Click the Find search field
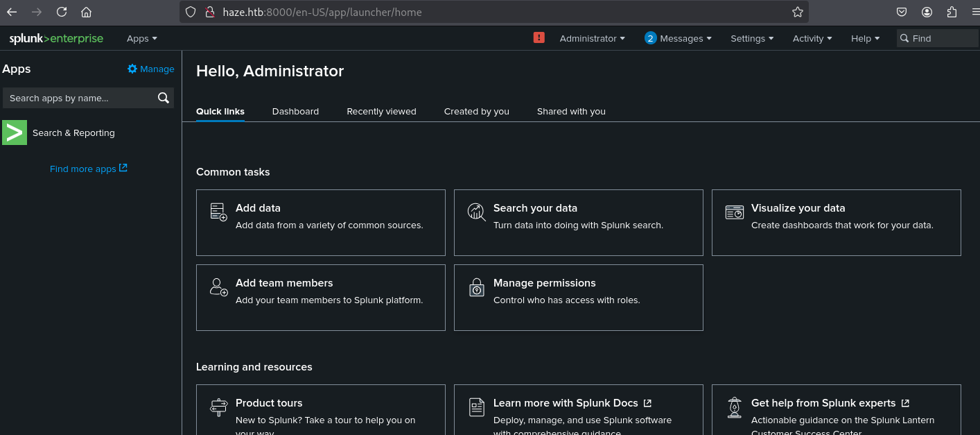Viewport: 980px width, 435px height. coord(937,39)
